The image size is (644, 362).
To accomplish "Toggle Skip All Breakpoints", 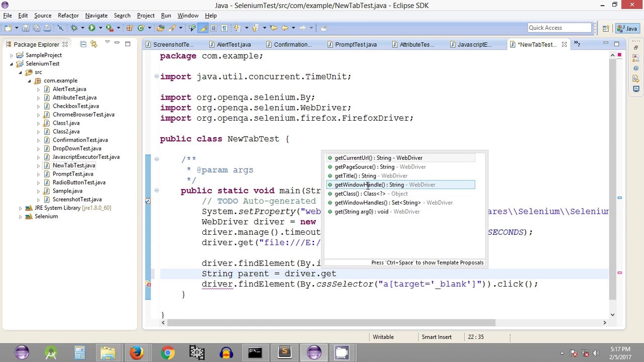I will (60, 28).
